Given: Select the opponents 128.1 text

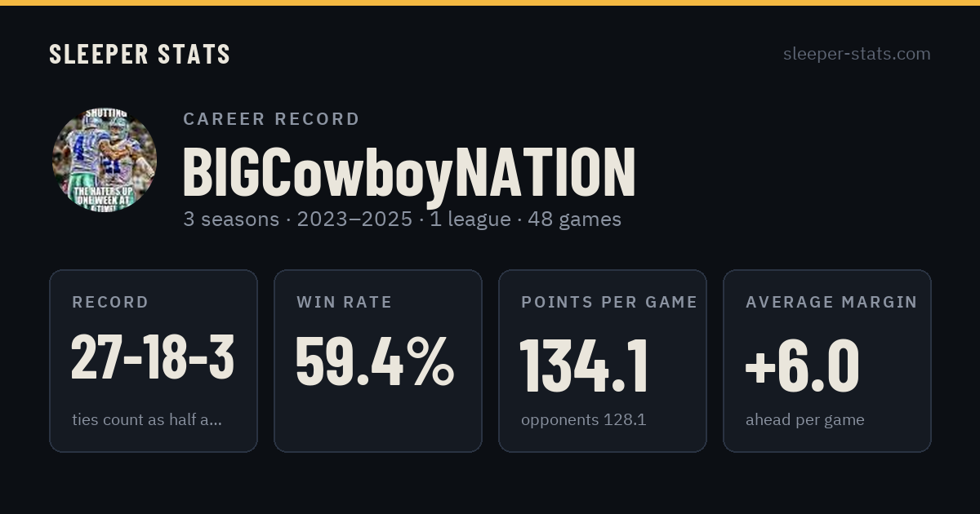Looking at the screenshot, I should (x=584, y=420).
